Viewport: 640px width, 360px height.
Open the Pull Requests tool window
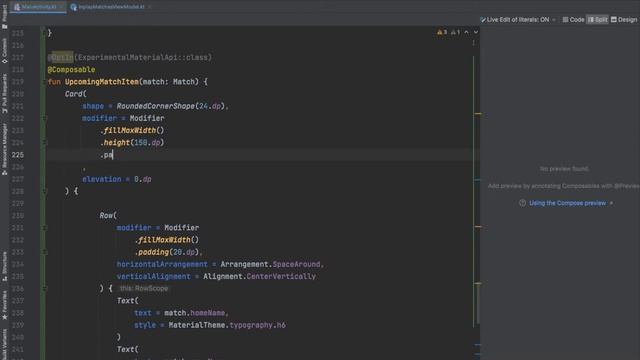click(4, 93)
